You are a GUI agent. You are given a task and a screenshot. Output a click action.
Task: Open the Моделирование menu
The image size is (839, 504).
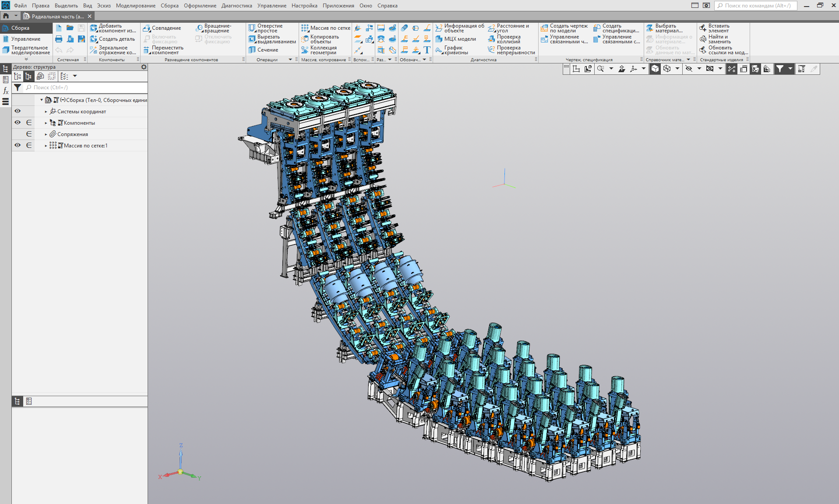(135, 6)
